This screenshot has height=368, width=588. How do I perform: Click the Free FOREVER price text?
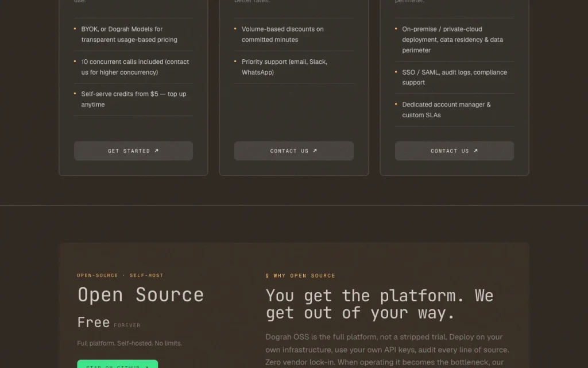(x=109, y=323)
